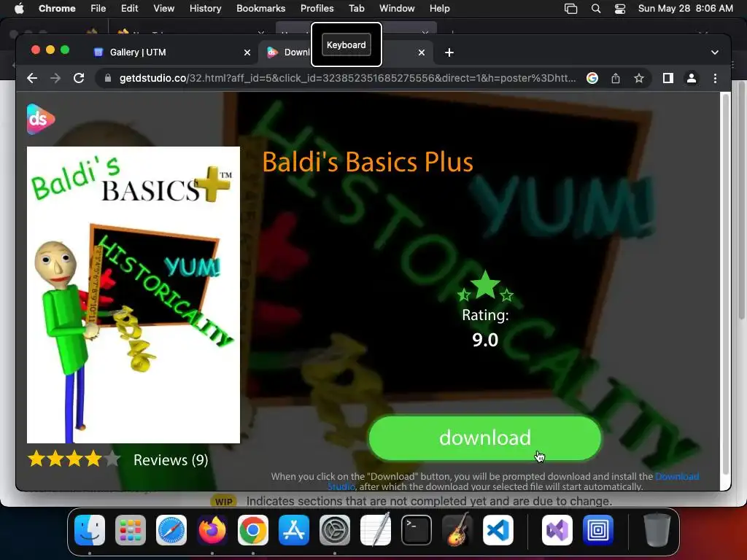Screen dimensions: 747x560
Task: Toggle the Chrome side panel
Action: 668,78
